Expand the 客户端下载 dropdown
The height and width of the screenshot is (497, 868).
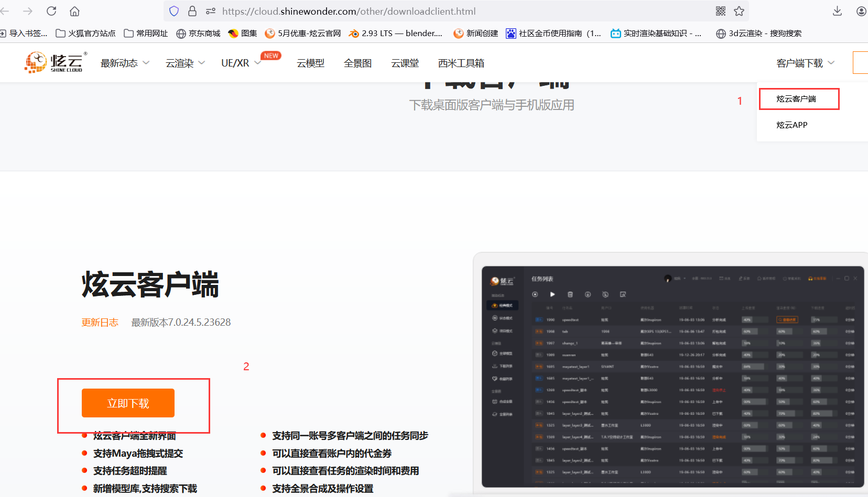pos(806,63)
